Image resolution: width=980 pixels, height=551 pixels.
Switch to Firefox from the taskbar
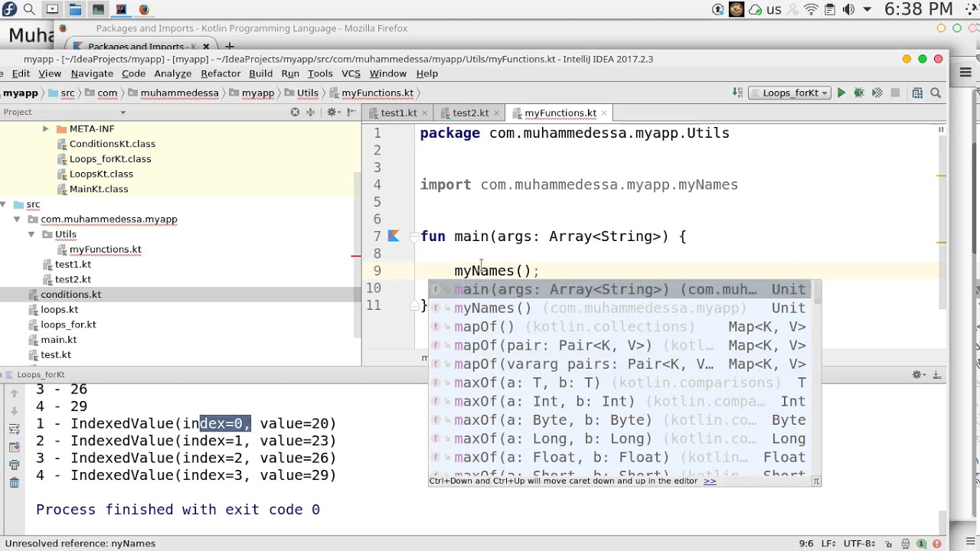(x=144, y=9)
